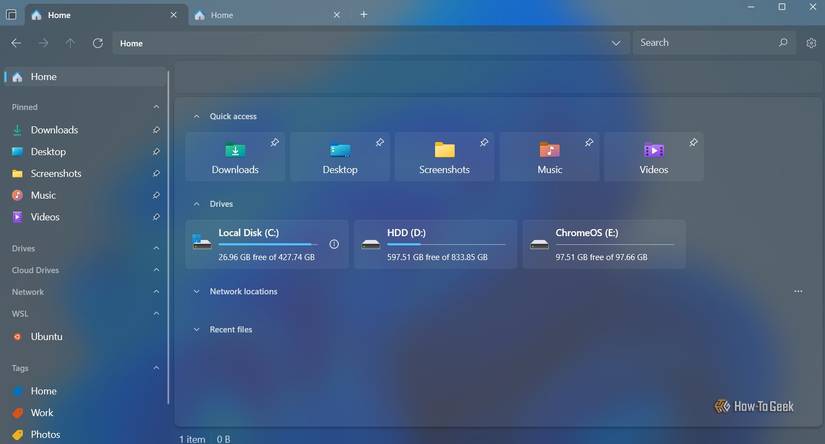The width and height of the screenshot is (825, 444).
Task: Click Local Disk (C:) usage bar
Action: (268, 245)
